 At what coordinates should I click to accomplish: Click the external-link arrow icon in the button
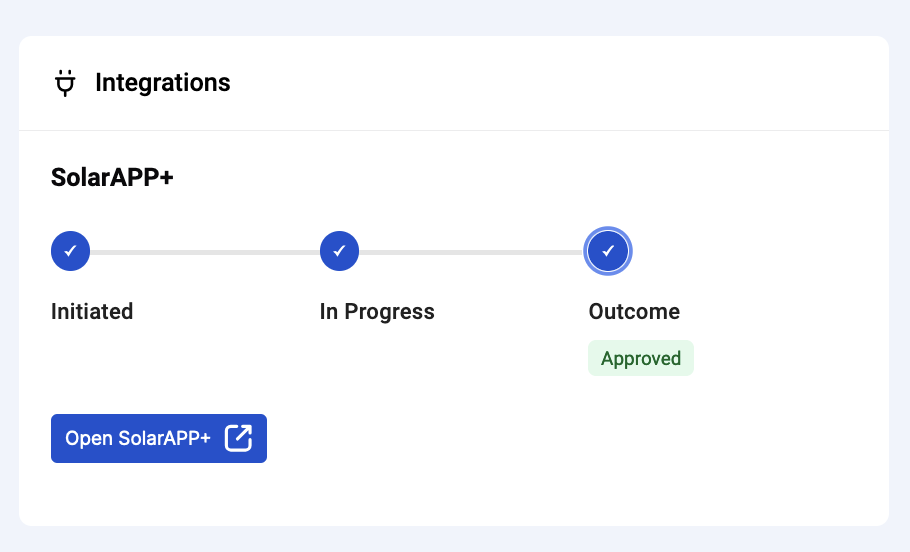point(239,438)
